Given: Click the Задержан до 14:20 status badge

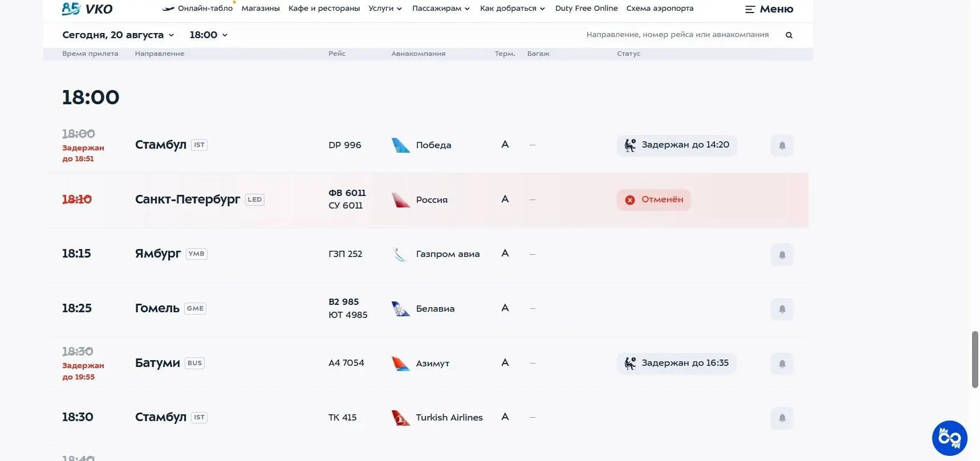Looking at the screenshot, I should (x=677, y=145).
